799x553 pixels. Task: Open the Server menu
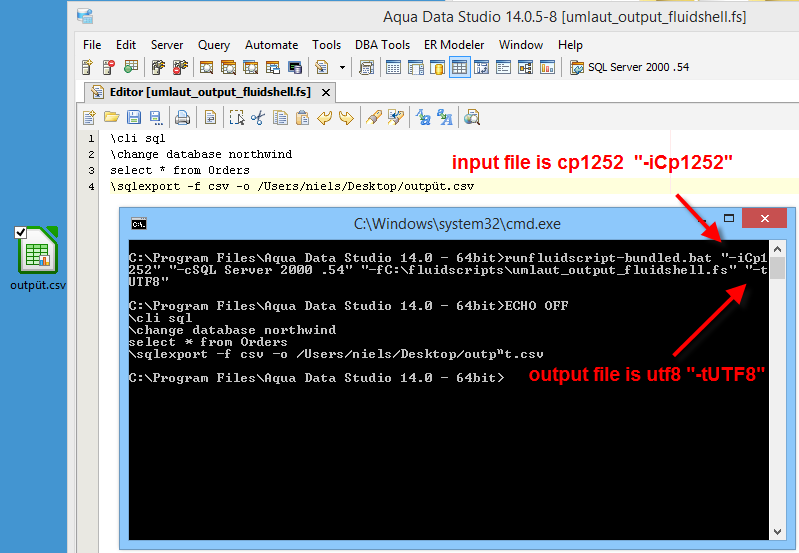(167, 45)
